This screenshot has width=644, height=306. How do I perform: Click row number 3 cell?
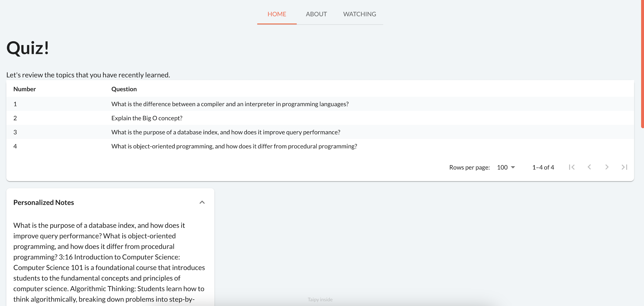tap(15, 132)
